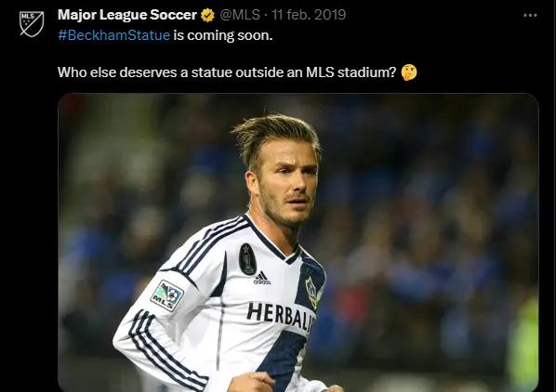
Task: Open the tweet via 11 feb. 2019 date
Action: point(309,15)
